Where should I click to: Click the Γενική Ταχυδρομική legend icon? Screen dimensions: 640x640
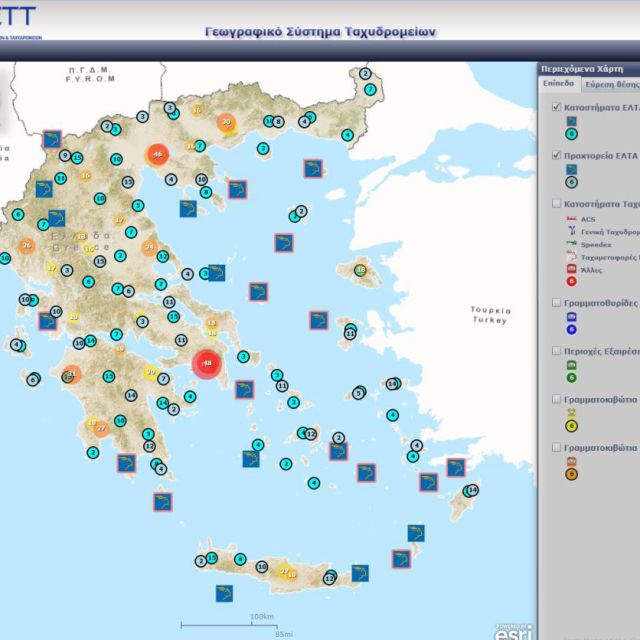(572, 231)
